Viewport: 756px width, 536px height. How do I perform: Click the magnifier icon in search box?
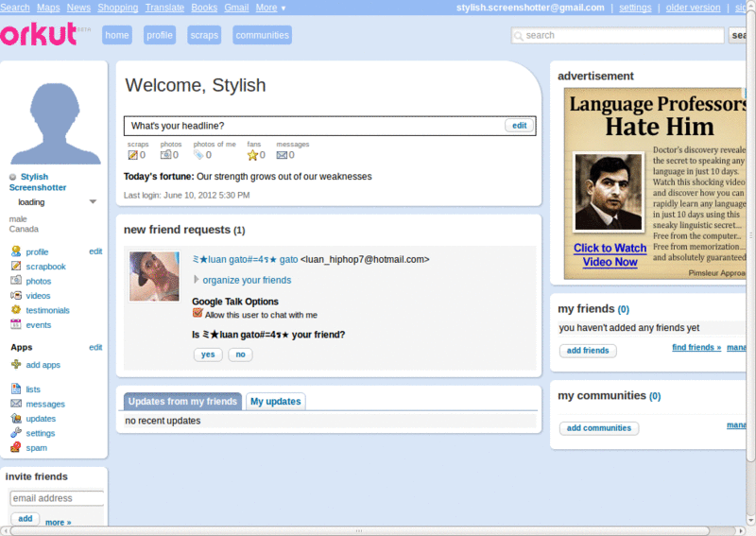coord(518,36)
